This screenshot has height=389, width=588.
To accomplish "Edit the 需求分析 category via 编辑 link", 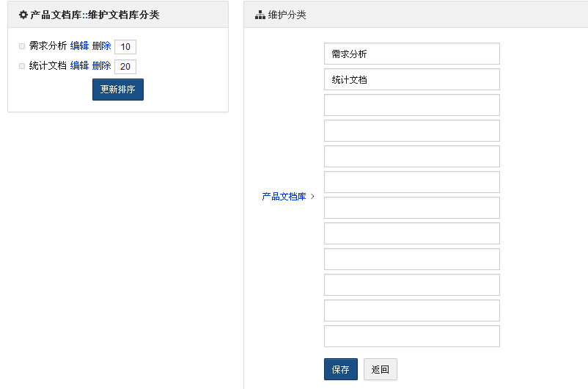I will pyautogui.click(x=79, y=46).
